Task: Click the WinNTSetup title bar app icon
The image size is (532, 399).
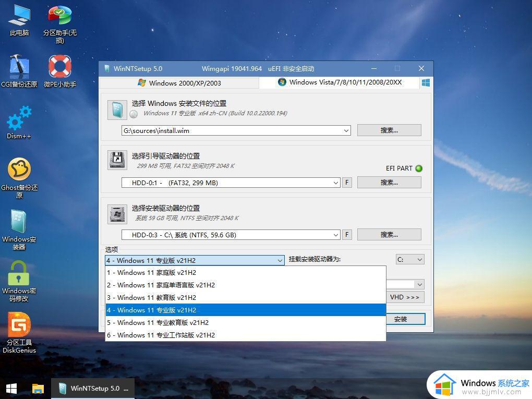Action: pos(107,68)
